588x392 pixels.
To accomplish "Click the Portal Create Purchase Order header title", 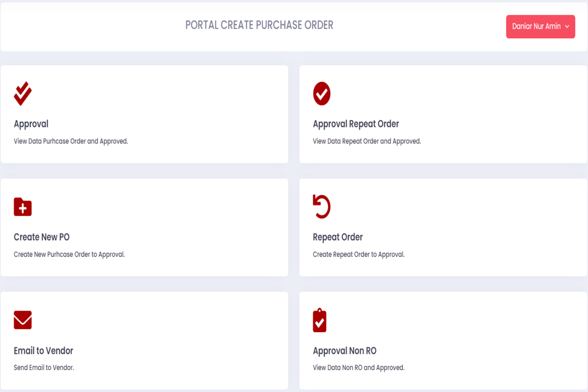I will click(259, 25).
